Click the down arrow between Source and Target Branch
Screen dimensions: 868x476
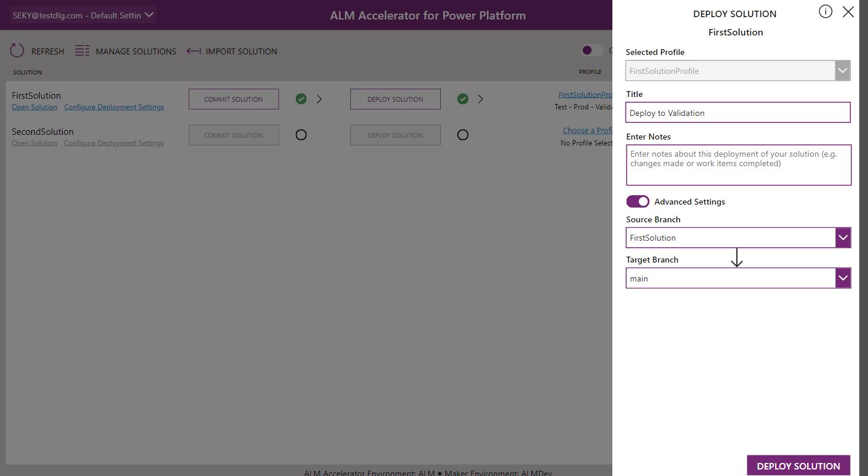(x=737, y=258)
